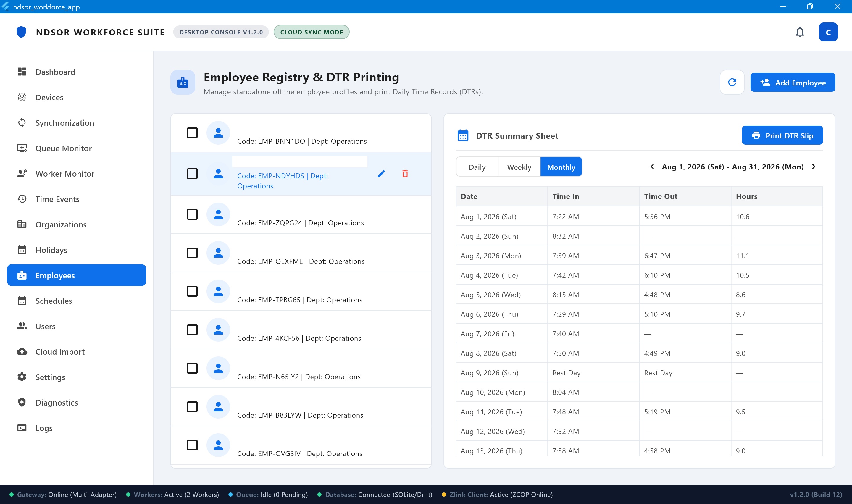Go to next month with right chevron
The height and width of the screenshot is (504, 852).
(x=814, y=167)
